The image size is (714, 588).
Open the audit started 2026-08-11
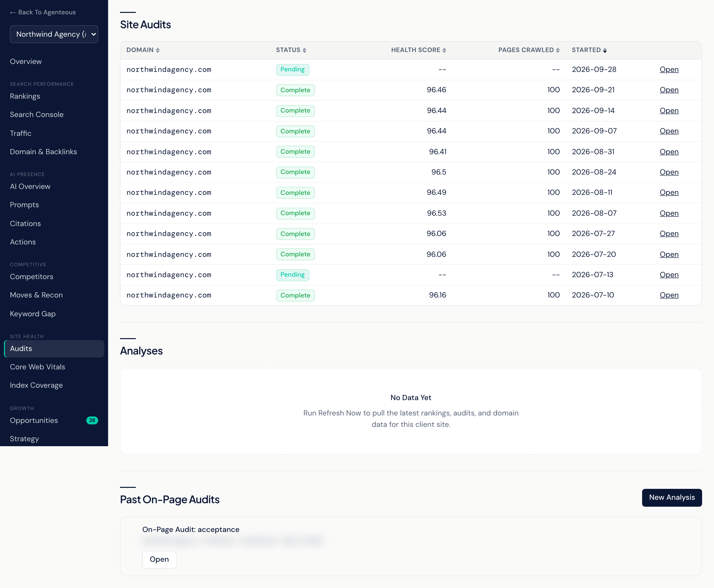point(669,192)
